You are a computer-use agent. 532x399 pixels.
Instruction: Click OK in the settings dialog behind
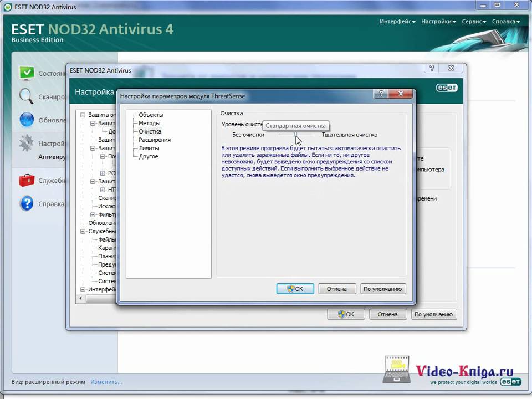346,314
